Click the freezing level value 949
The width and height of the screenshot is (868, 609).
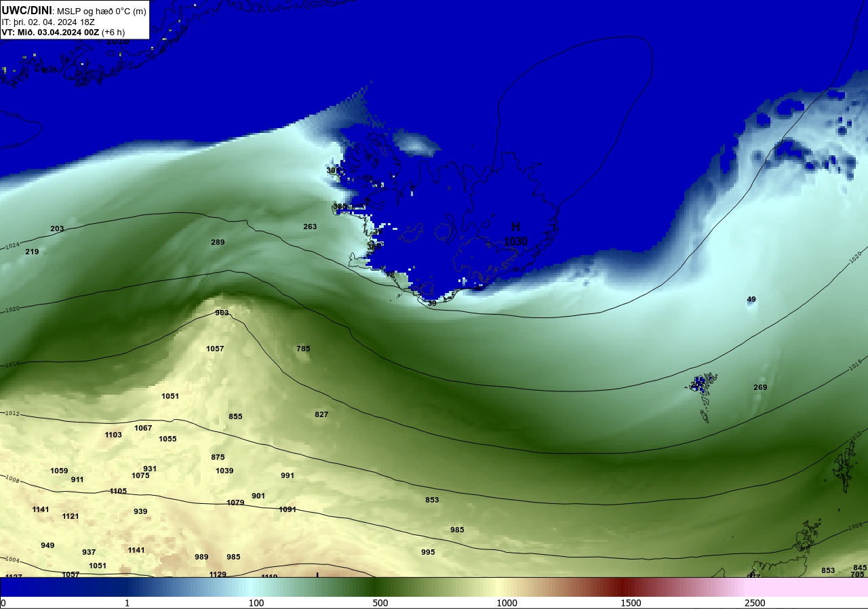(47, 545)
